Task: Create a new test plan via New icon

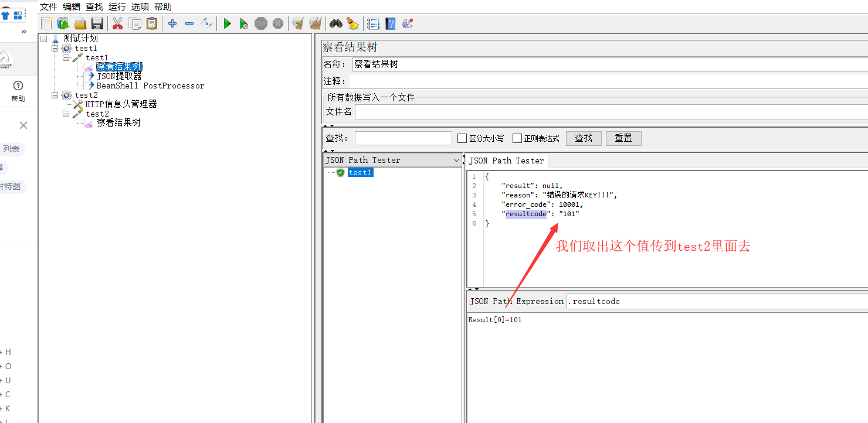Action: click(46, 23)
